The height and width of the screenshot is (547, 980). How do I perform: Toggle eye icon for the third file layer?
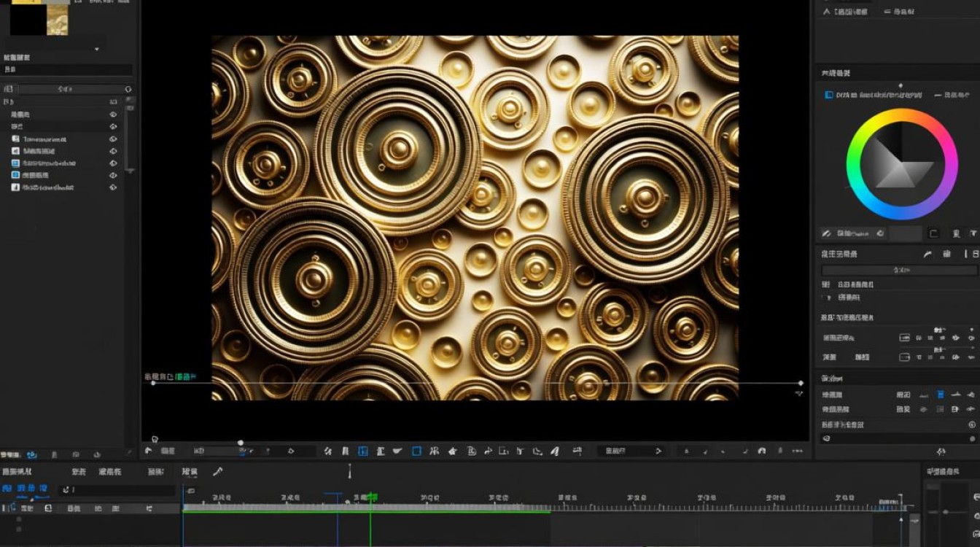point(113,163)
